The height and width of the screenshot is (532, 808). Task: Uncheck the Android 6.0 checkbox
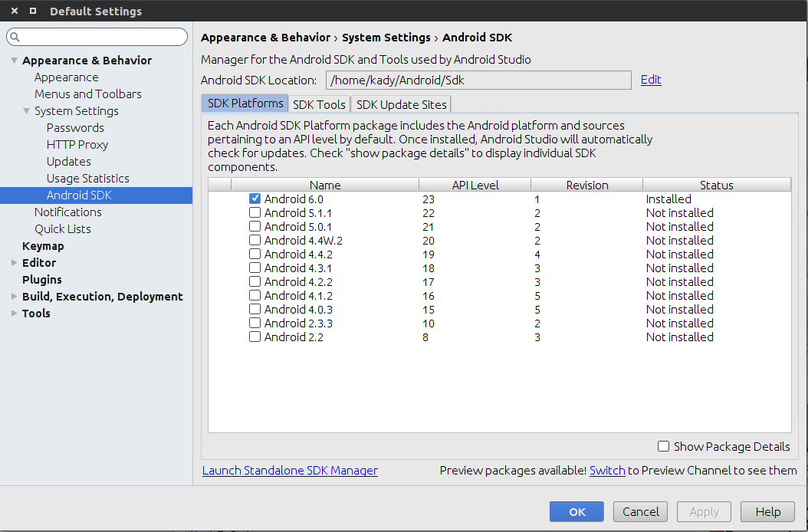(255, 199)
